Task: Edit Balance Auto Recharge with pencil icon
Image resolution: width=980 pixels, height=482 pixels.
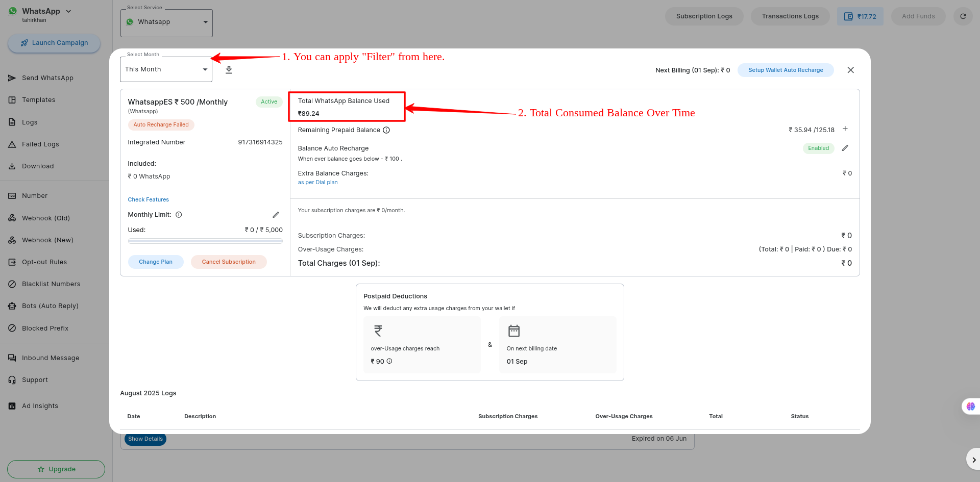Action: click(845, 148)
